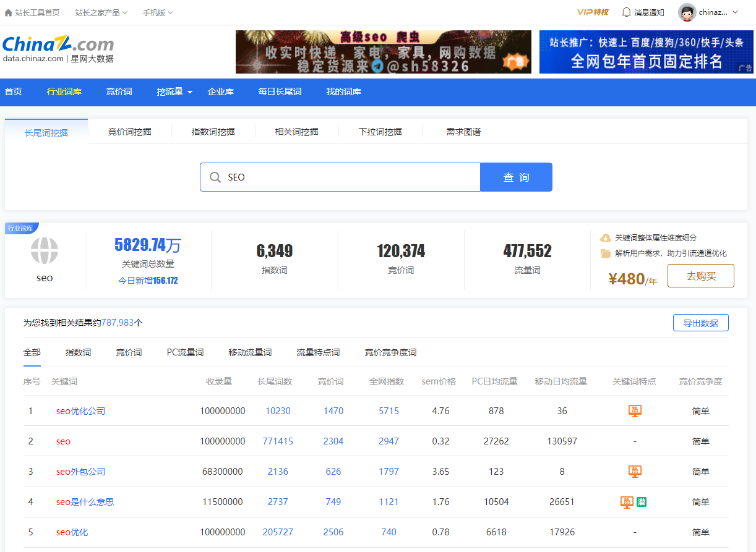Viewport: 756px width, 552px height.
Task: Open the user avatar picture
Action: tap(687, 12)
